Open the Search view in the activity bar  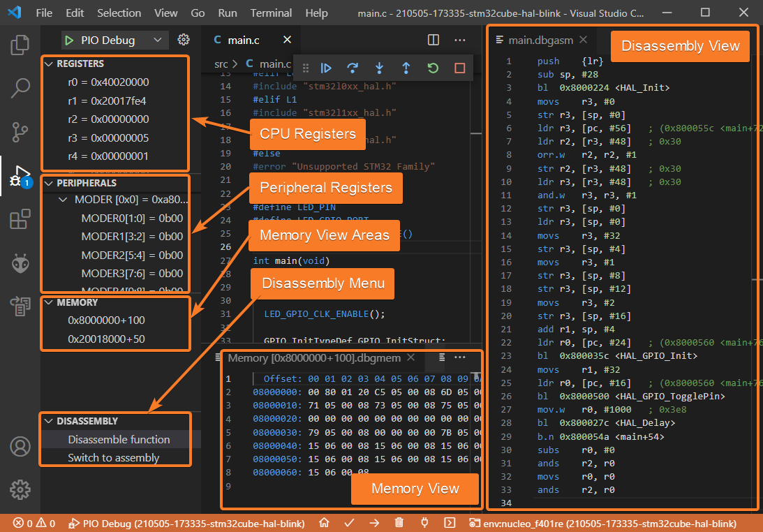pos(20,88)
